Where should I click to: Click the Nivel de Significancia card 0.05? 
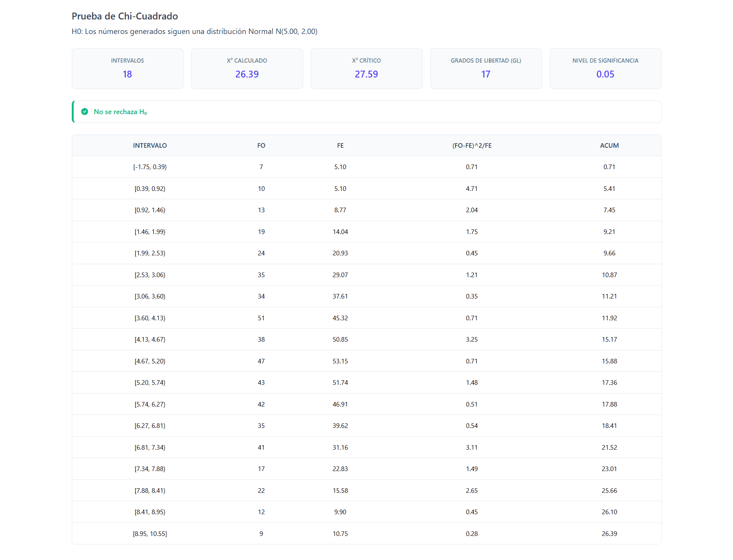click(605, 68)
